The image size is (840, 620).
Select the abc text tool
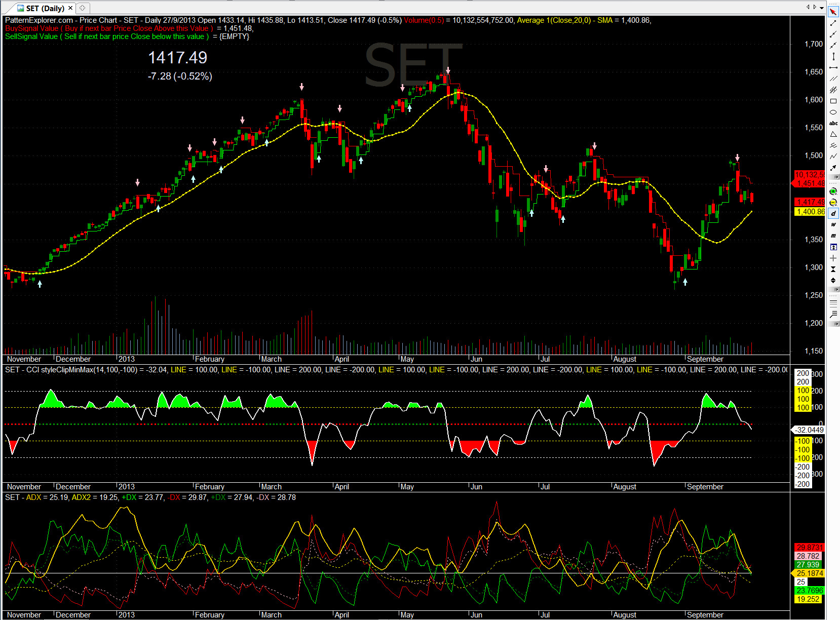tap(833, 124)
